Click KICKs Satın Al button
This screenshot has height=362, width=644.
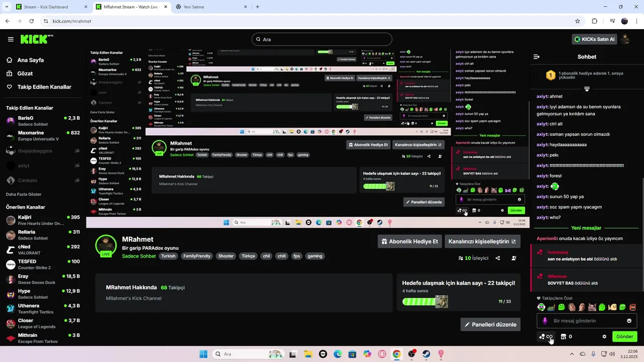click(x=595, y=39)
